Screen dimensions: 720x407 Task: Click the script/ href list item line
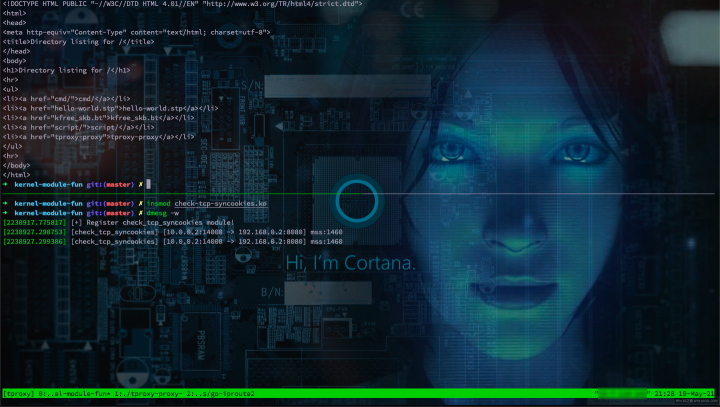pyautogui.click(x=79, y=127)
